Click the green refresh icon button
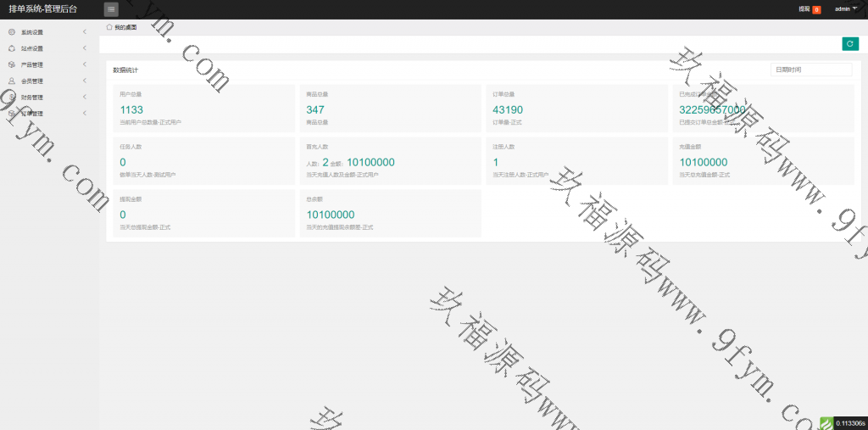868x430 pixels. [849, 44]
